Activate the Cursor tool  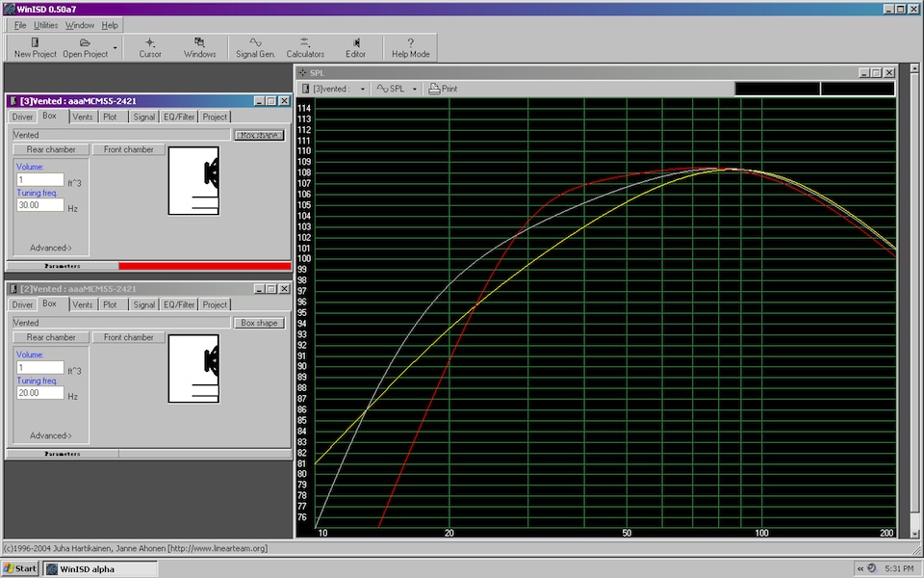coord(150,47)
